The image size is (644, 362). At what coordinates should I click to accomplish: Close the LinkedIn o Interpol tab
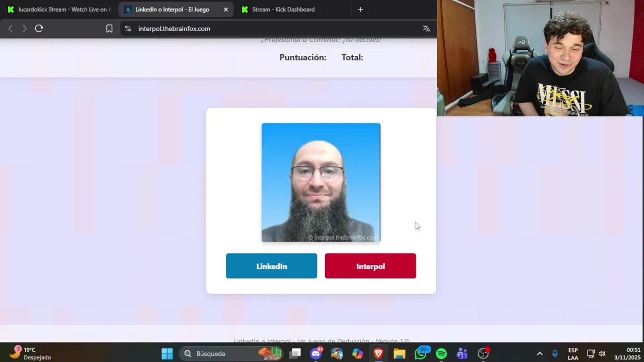(226, 10)
